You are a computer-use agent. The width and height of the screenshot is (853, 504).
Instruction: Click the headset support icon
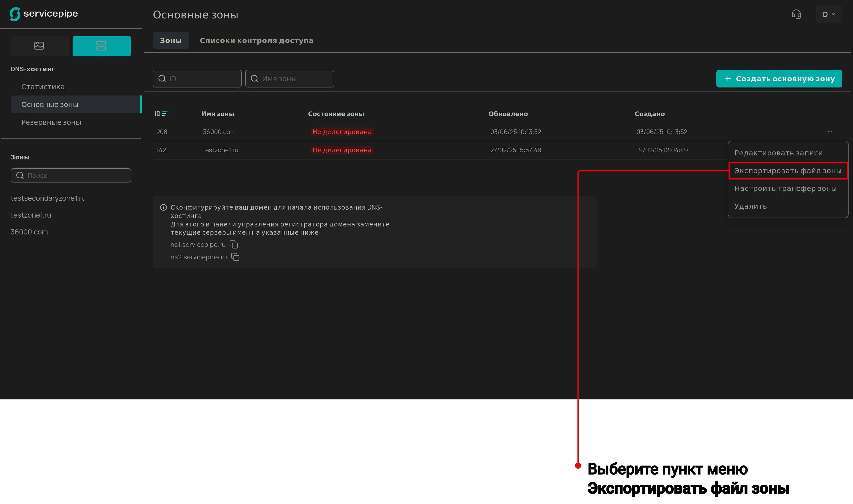796,14
